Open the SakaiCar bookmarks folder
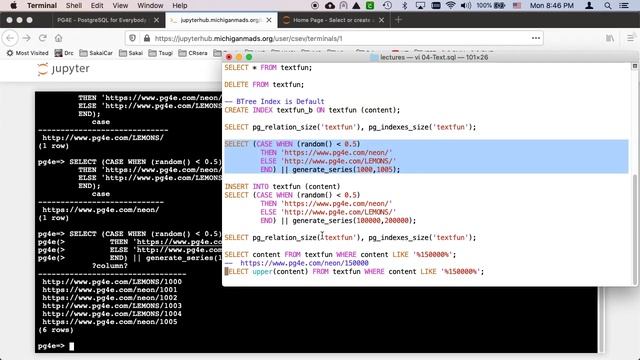This screenshot has height=360, width=640. pos(96,53)
